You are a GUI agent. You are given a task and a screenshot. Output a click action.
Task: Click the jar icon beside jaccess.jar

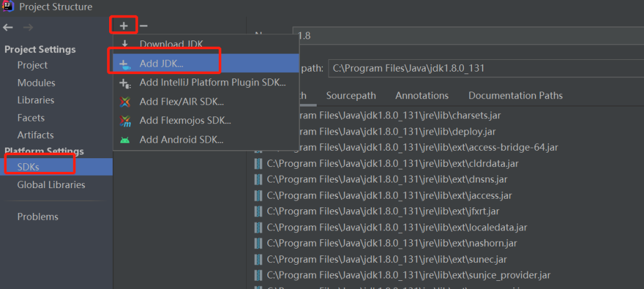click(x=258, y=196)
